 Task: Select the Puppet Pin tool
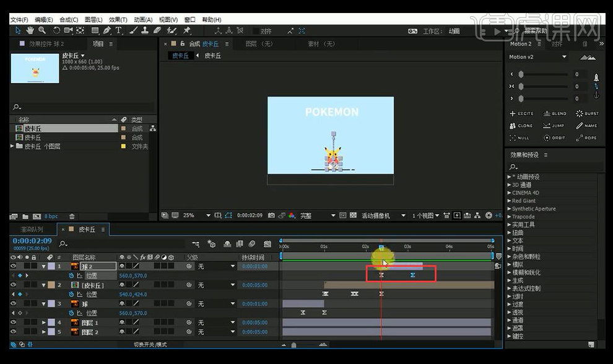tap(186, 30)
